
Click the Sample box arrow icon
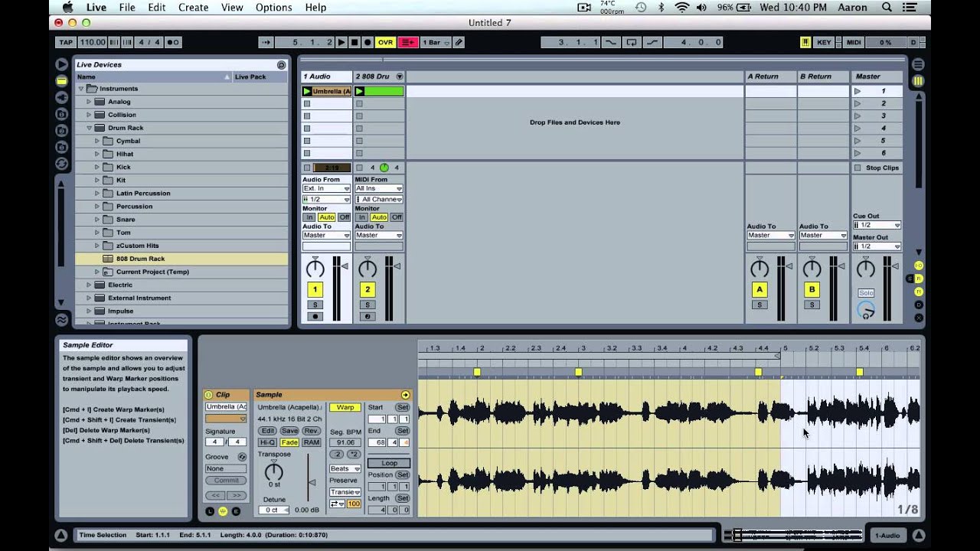click(x=405, y=395)
